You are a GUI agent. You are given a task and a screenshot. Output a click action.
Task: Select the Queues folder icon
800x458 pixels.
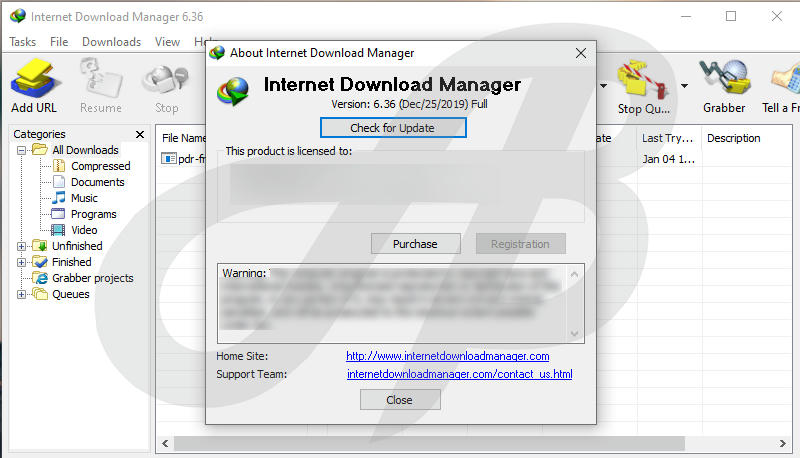coord(40,294)
